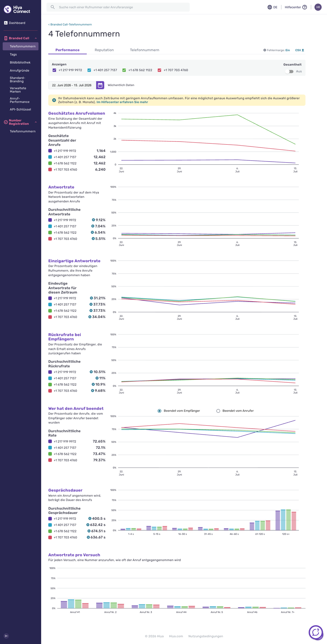Switch to the Reputation tab
Viewport: 327px width, 644px height.
click(x=104, y=50)
